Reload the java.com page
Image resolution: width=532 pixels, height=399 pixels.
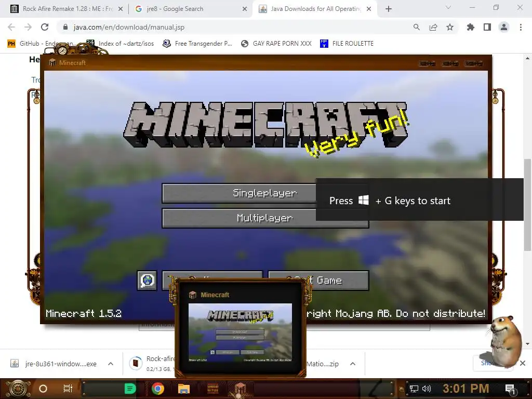click(x=45, y=27)
